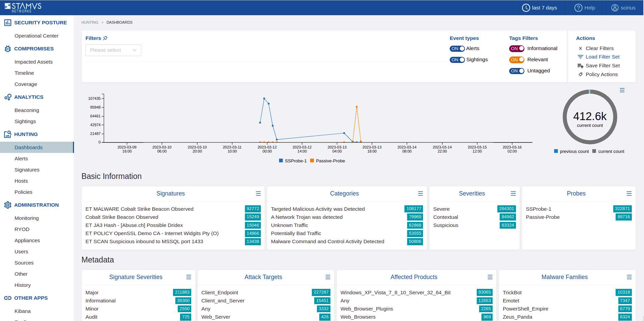Toggle previous count in donut legend
Screen dimensions: 644x321
(x=571, y=151)
